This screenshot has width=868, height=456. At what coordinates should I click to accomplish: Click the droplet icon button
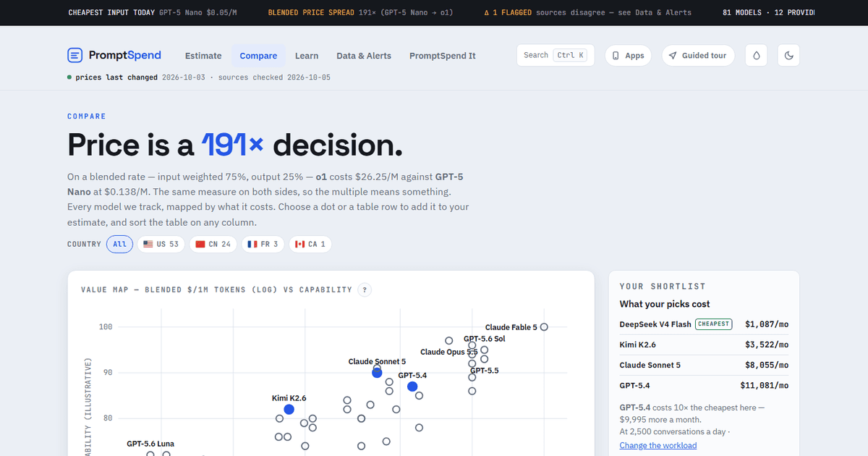tap(757, 56)
